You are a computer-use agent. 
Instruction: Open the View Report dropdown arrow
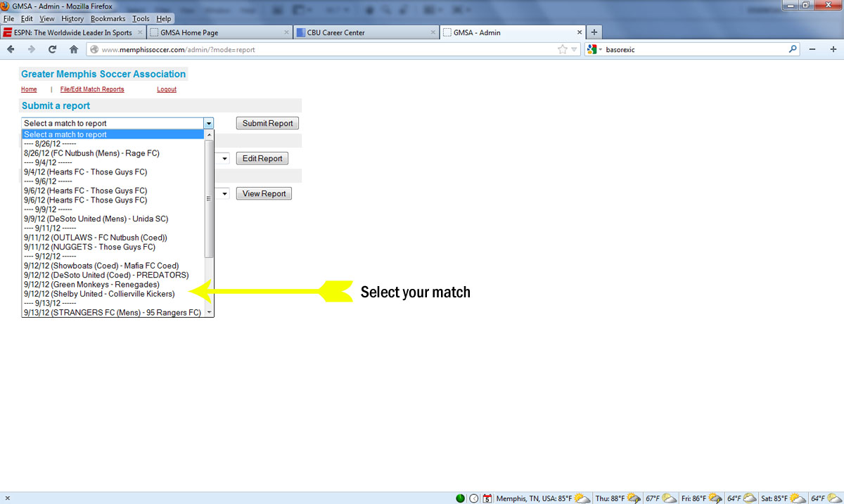pyautogui.click(x=224, y=194)
